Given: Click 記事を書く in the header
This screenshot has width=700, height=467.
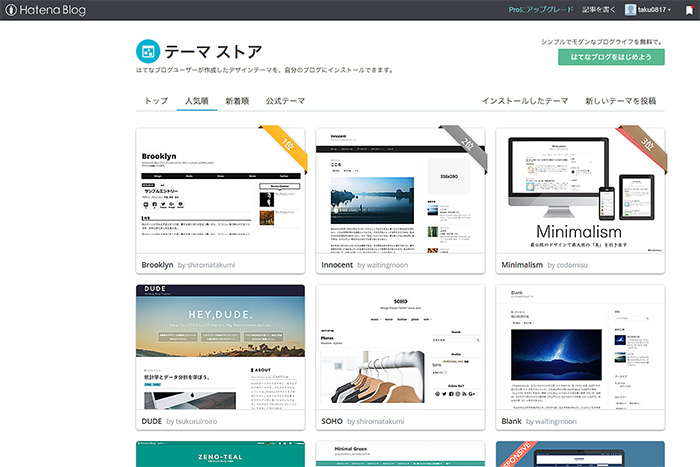Looking at the screenshot, I should coord(598,10).
